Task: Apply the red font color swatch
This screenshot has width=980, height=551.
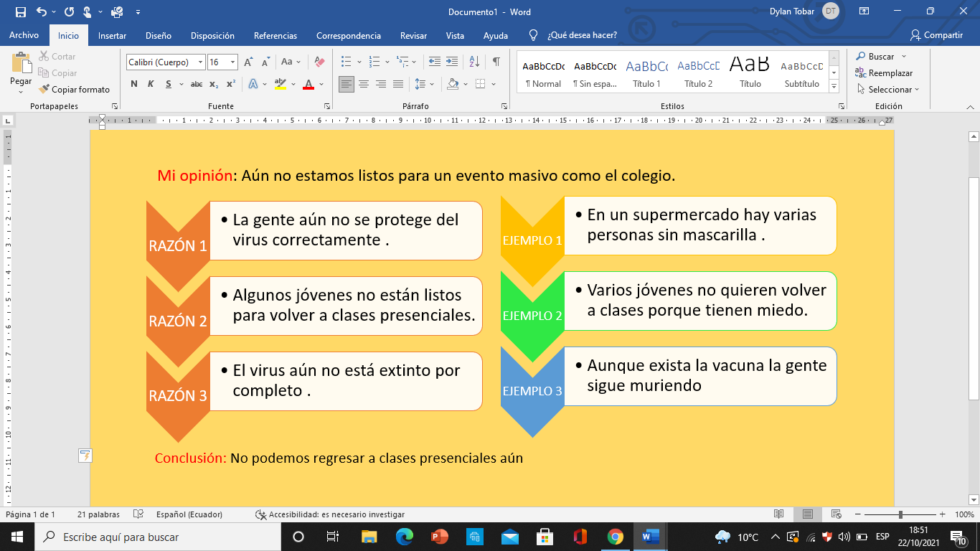Action: [x=308, y=84]
